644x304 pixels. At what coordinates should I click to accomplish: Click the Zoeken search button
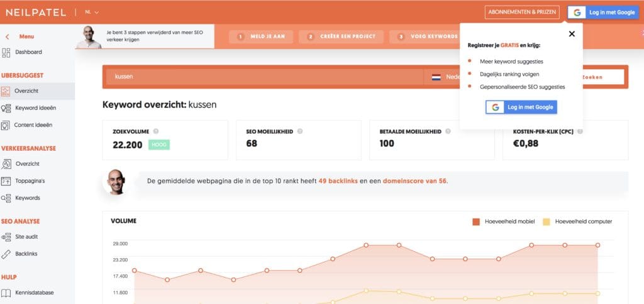[603, 77]
